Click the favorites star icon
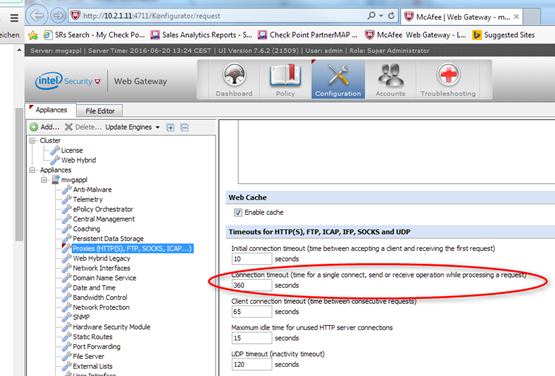Image resolution: width=555 pixels, height=376 pixels. click(x=33, y=35)
